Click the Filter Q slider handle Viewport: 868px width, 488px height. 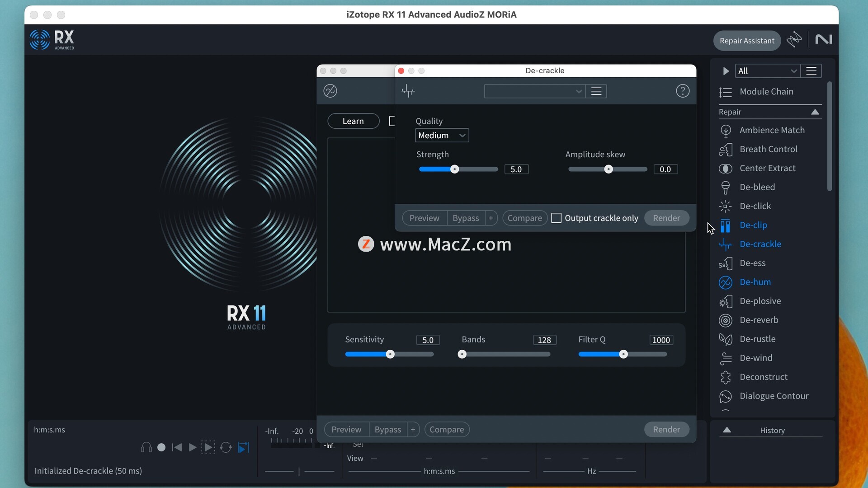(623, 355)
